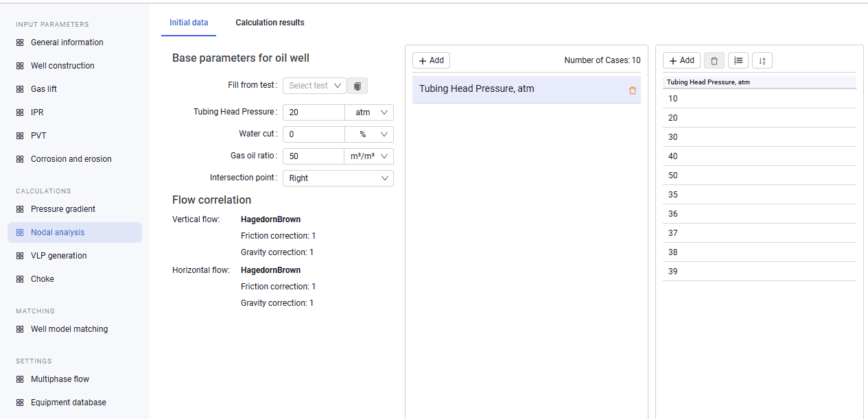
Task: Click the numbered list icon in values toolbar
Action: click(738, 60)
